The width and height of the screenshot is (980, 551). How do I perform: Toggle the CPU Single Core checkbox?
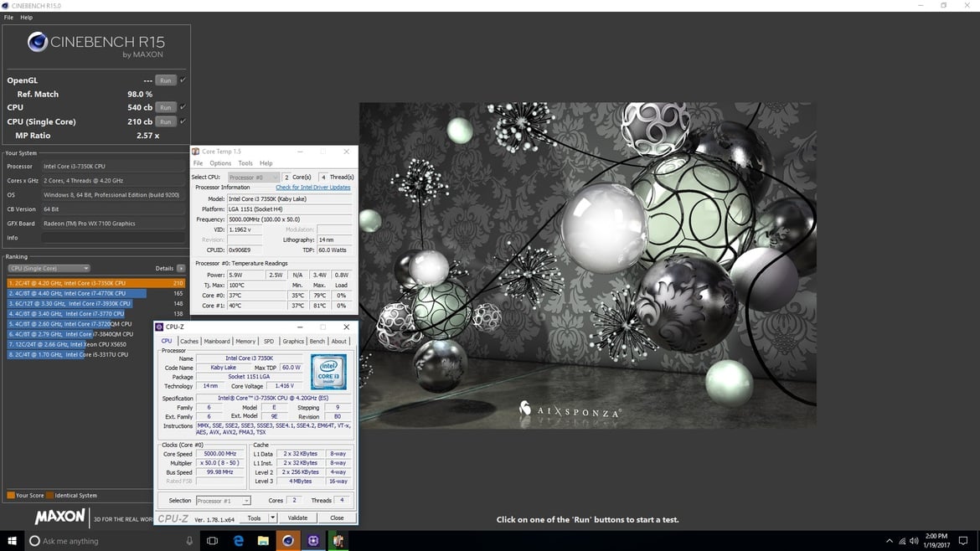(x=183, y=121)
